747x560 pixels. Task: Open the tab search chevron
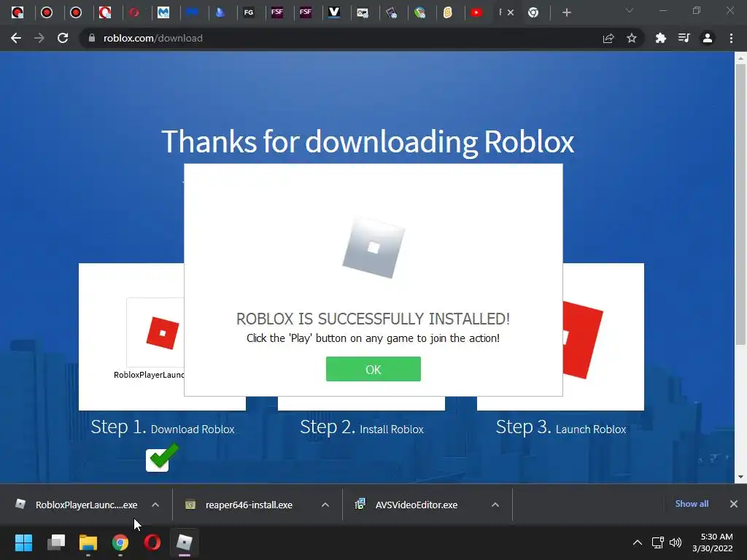click(x=630, y=10)
